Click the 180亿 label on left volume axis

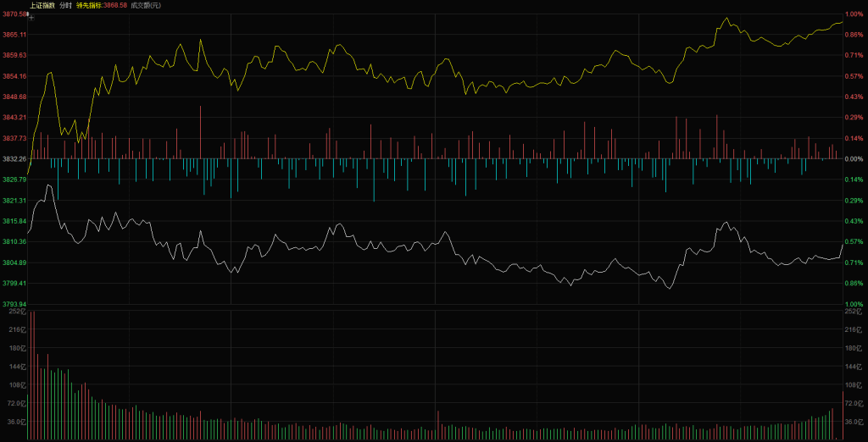[19, 349]
